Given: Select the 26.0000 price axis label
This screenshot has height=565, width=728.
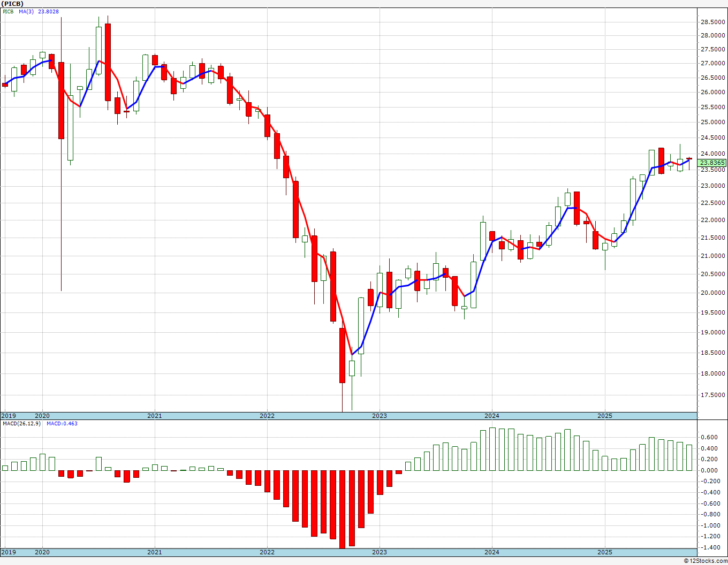Looking at the screenshot, I should 712,92.
